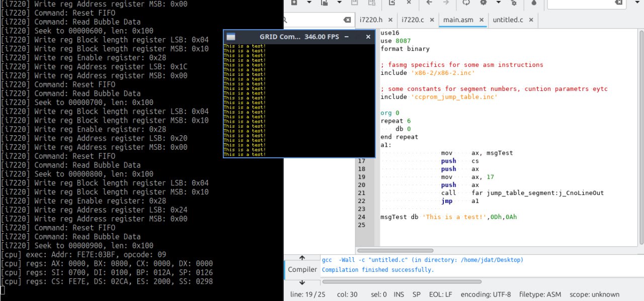Expand the Build options dropdown arrow
Screen dimensions: 644x301
(498, 3)
